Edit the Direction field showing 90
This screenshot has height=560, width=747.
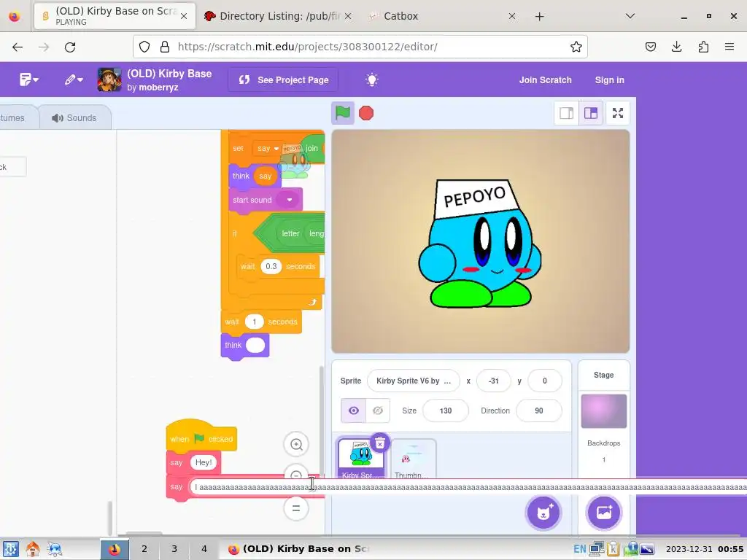pyautogui.click(x=539, y=411)
